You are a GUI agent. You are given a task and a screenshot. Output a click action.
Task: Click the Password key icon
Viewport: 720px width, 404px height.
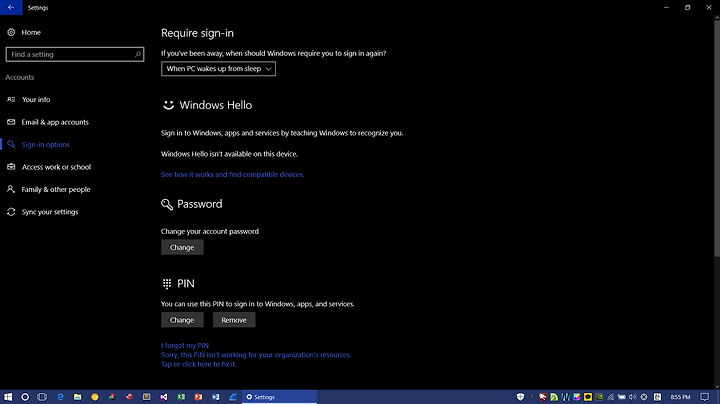pyautogui.click(x=167, y=204)
